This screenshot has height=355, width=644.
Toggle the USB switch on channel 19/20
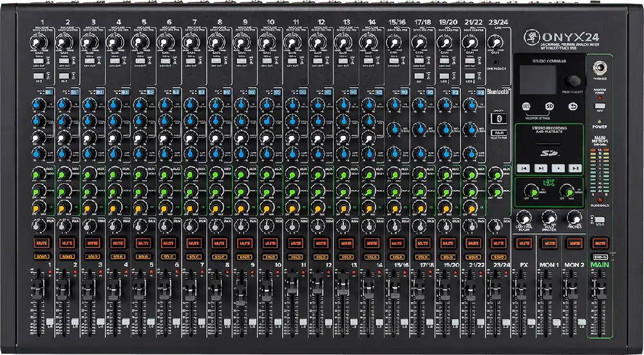pos(444,76)
